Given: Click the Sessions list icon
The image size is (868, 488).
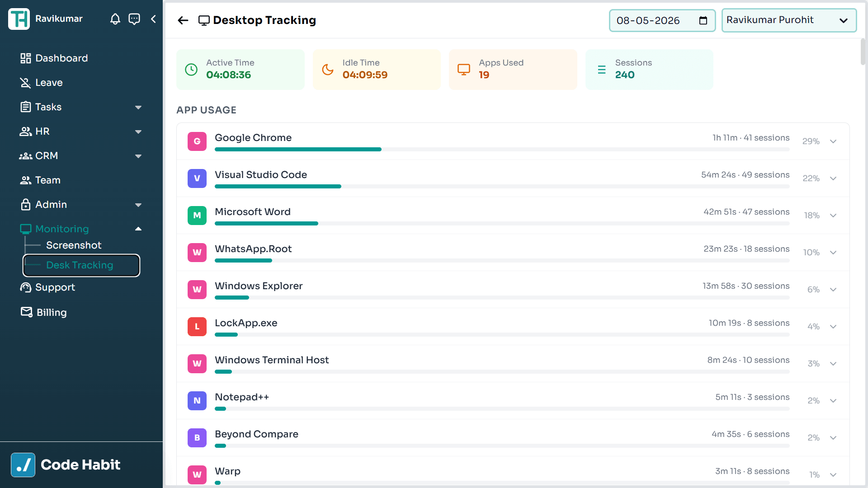Looking at the screenshot, I should coord(602,70).
